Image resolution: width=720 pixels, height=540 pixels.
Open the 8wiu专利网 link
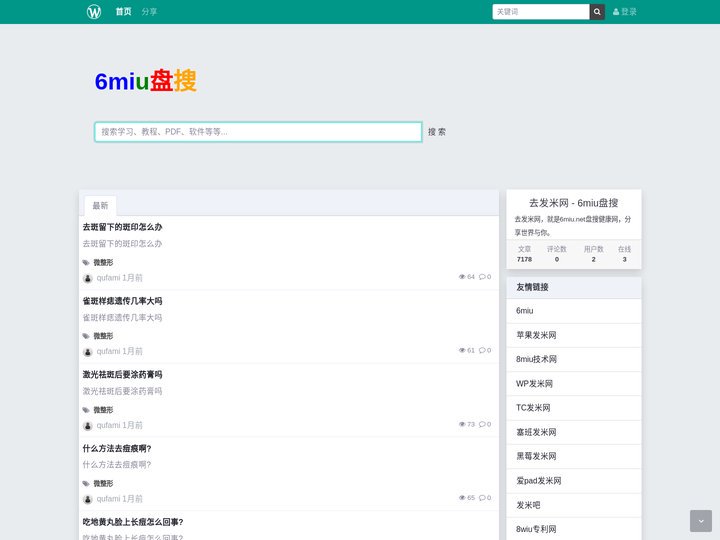pyautogui.click(x=574, y=529)
